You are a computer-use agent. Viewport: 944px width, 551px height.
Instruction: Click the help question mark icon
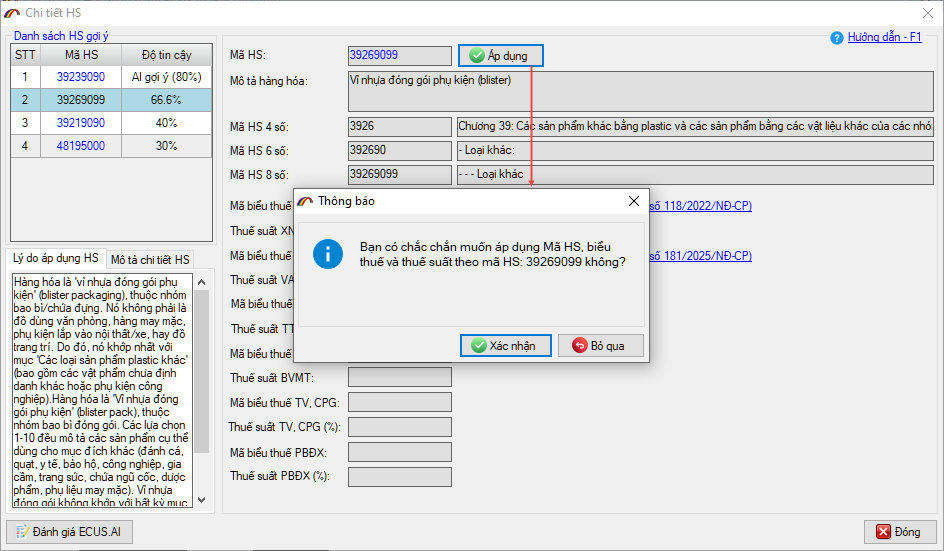click(837, 38)
